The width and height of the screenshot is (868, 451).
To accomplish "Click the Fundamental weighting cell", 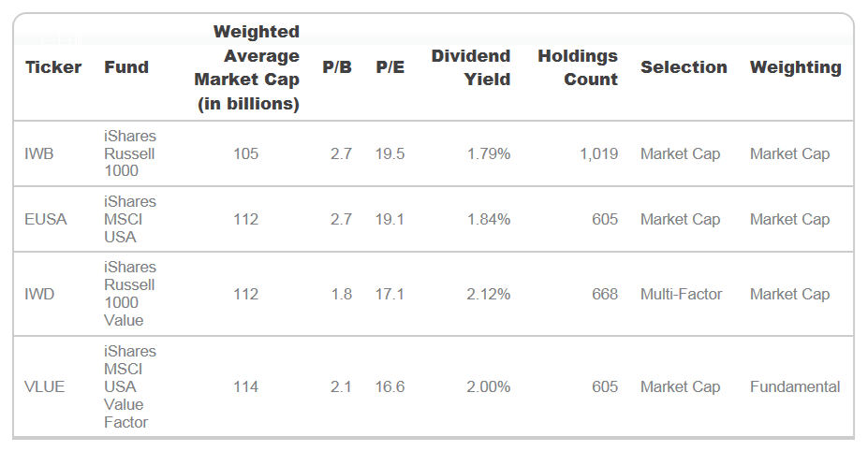I will (795, 386).
